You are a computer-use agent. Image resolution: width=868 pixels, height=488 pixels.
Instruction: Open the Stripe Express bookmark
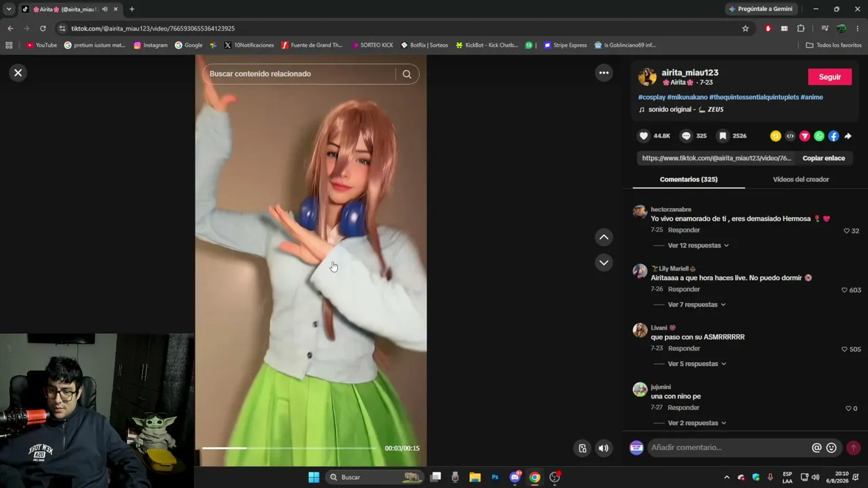point(565,45)
